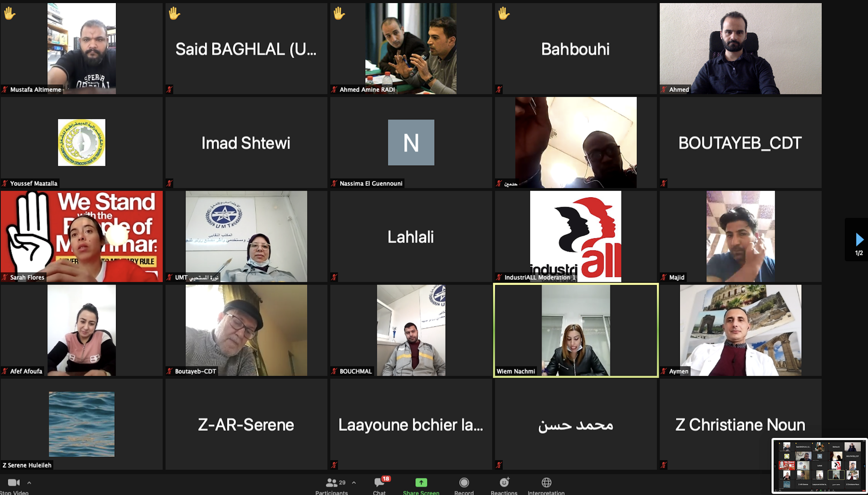Open the Reactions smiley icon
The width and height of the screenshot is (868, 495).
pyautogui.click(x=504, y=482)
